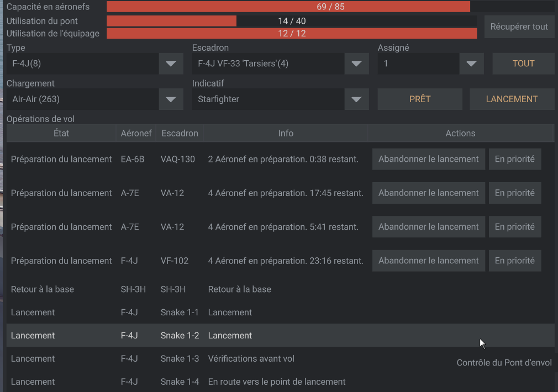Click the Utilisation du pont bar
Image resolution: width=558 pixels, height=392 pixels.
pyautogui.click(x=291, y=21)
